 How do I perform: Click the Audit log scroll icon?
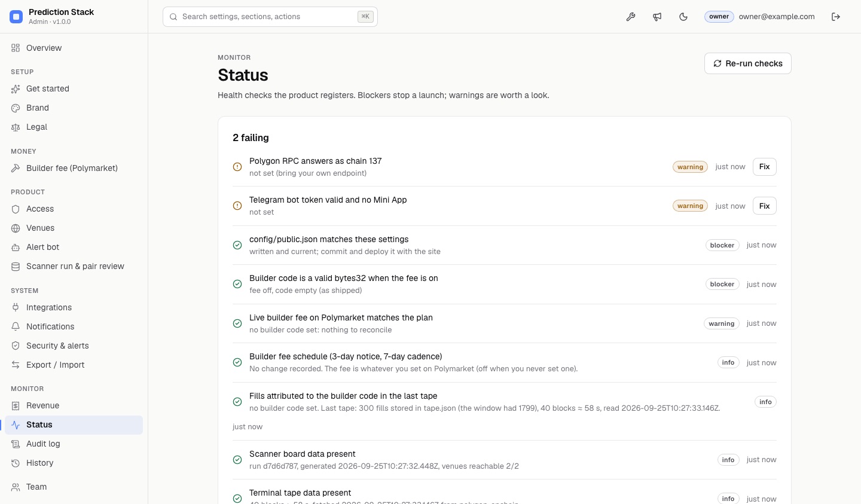[16, 444]
